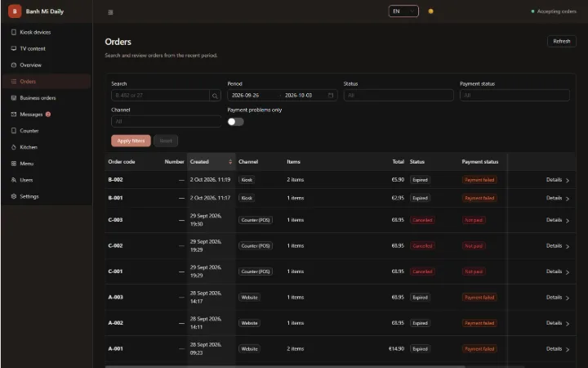Open the calendar icon in Period field
Screen dimensions: 588x368
[331, 96]
